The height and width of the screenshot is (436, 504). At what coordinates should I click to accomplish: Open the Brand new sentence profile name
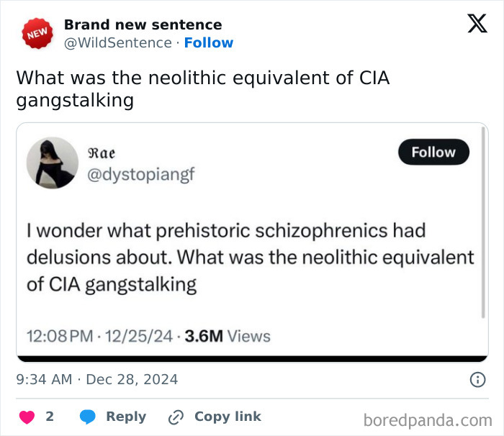143,24
